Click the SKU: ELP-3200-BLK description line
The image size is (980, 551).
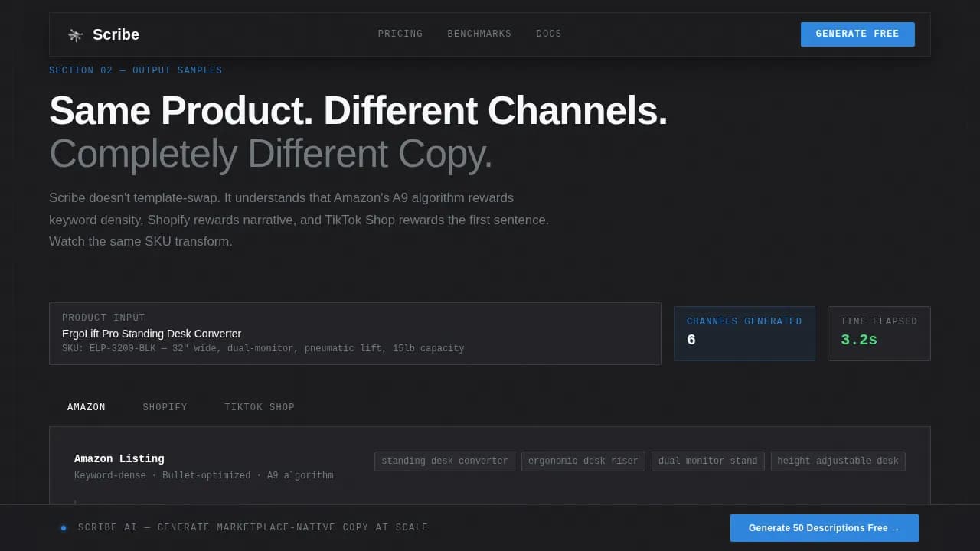[x=263, y=348]
